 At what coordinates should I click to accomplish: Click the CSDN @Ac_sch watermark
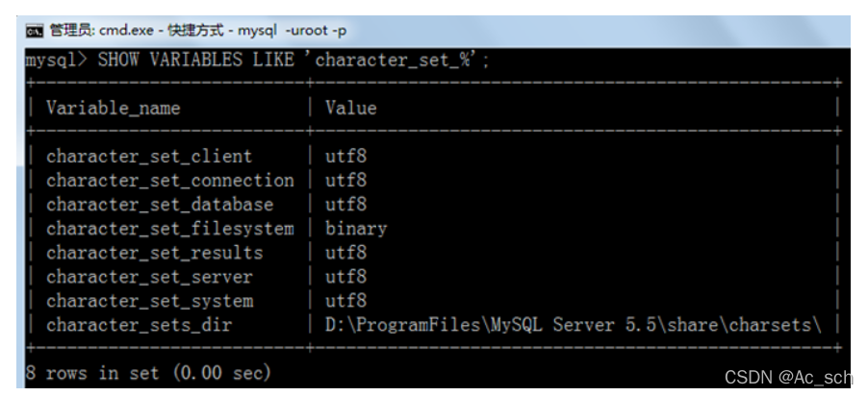786,379
